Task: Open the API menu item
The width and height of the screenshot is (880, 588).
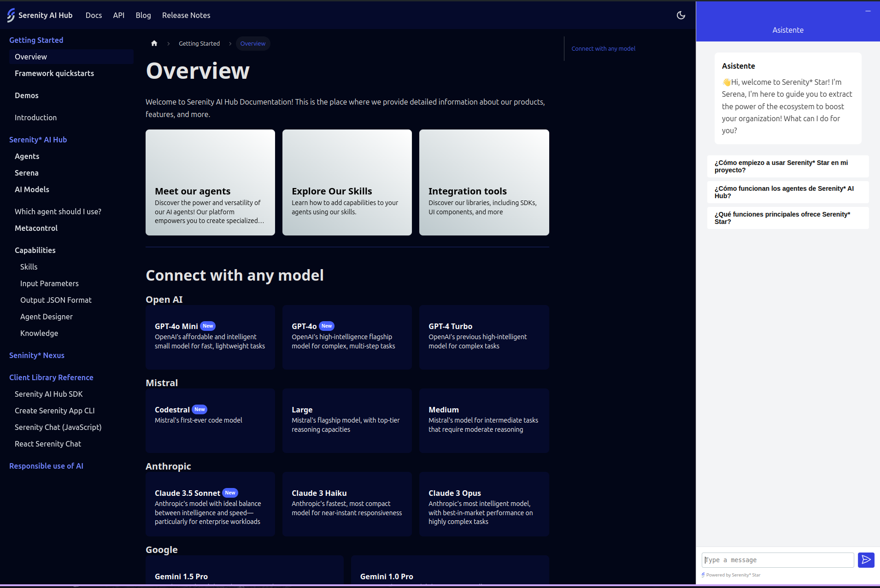Action: pos(119,15)
